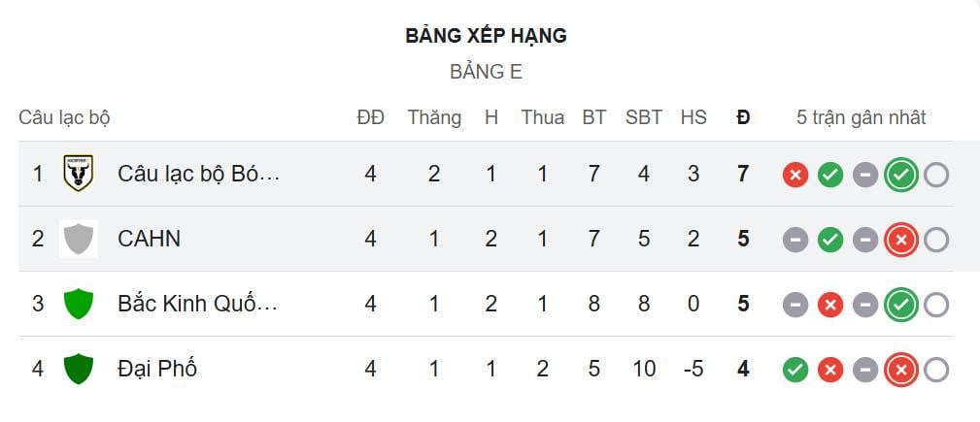The image size is (980, 422).
Task: Click the first green win icon in Đại Phố row
Action: pos(795,370)
